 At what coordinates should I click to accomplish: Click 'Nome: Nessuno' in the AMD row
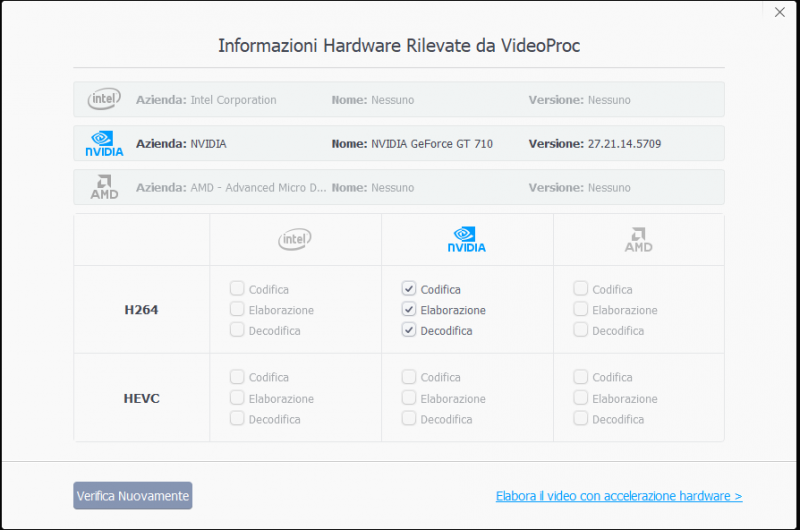tap(373, 188)
